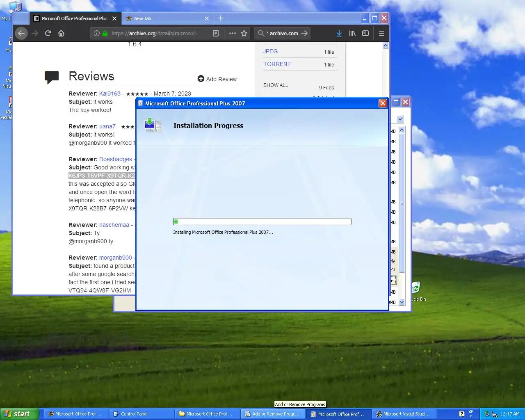The width and height of the screenshot is (525, 420).
Task: Toggle Firefox sidebars button
Action: click(x=365, y=33)
